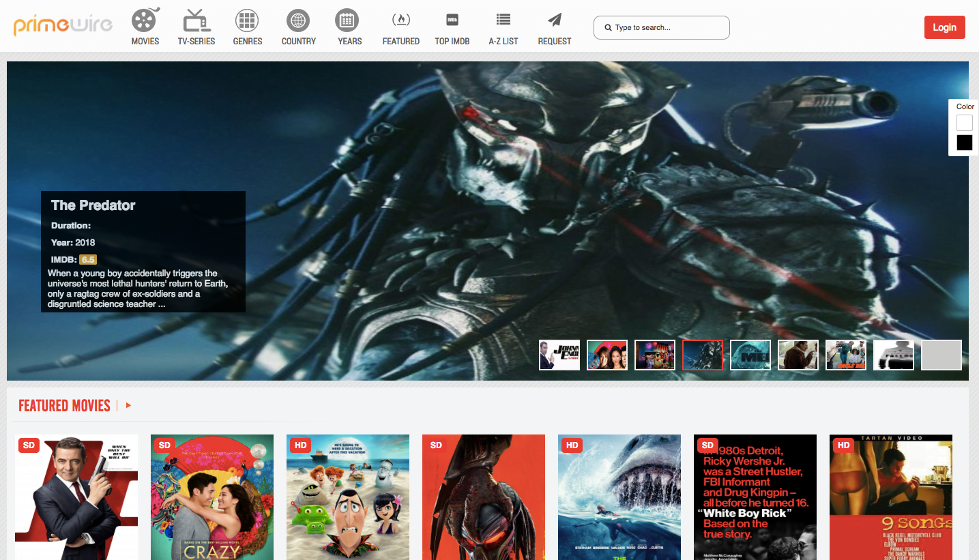This screenshot has height=560, width=979.
Task: Open the Johnny English movie poster
Action: click(76, 497)
